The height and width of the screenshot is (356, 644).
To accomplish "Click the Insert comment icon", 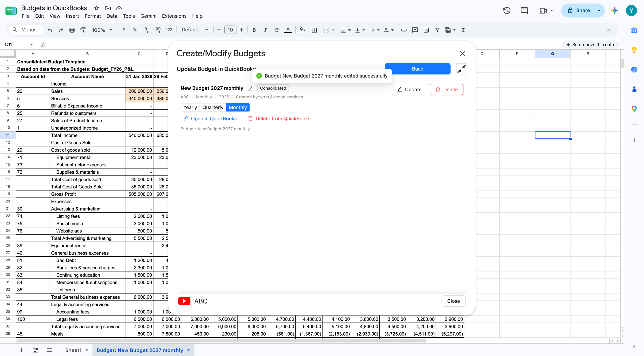I will point(415,30).
